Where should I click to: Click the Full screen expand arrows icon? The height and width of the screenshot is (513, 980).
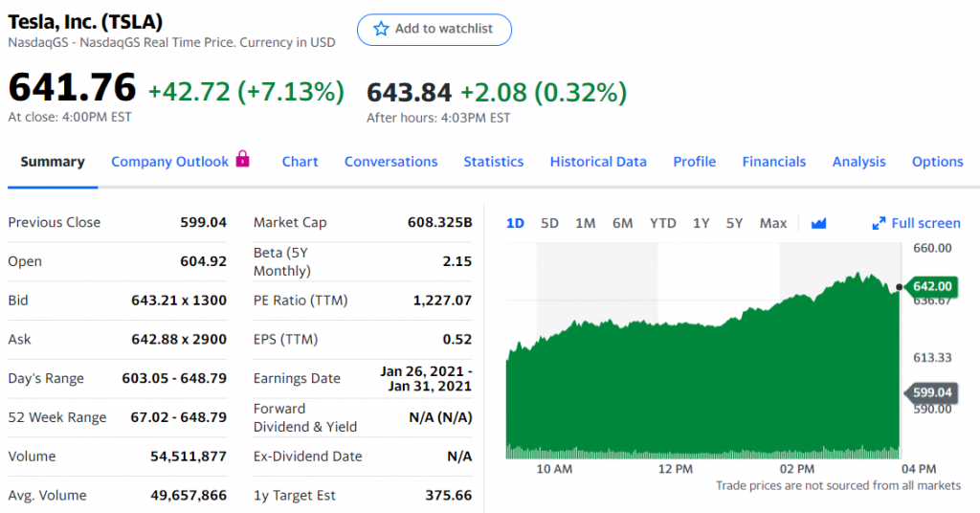879,223
